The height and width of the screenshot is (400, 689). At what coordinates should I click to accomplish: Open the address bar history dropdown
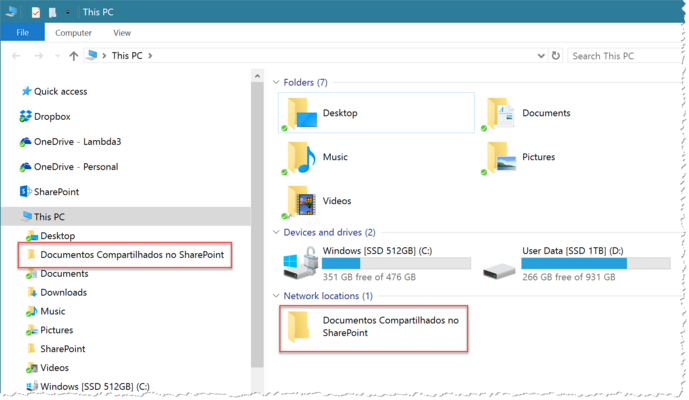pos(541,56)
